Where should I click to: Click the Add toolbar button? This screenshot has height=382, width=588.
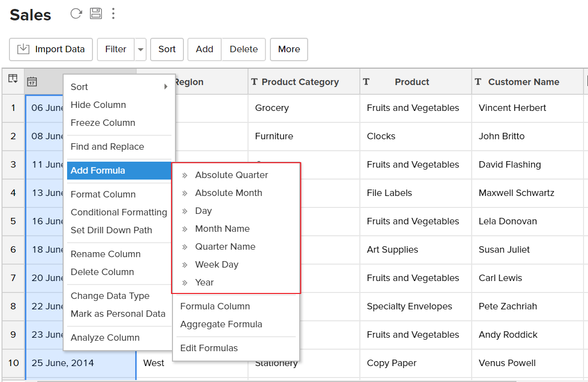[x=204, y=49]
